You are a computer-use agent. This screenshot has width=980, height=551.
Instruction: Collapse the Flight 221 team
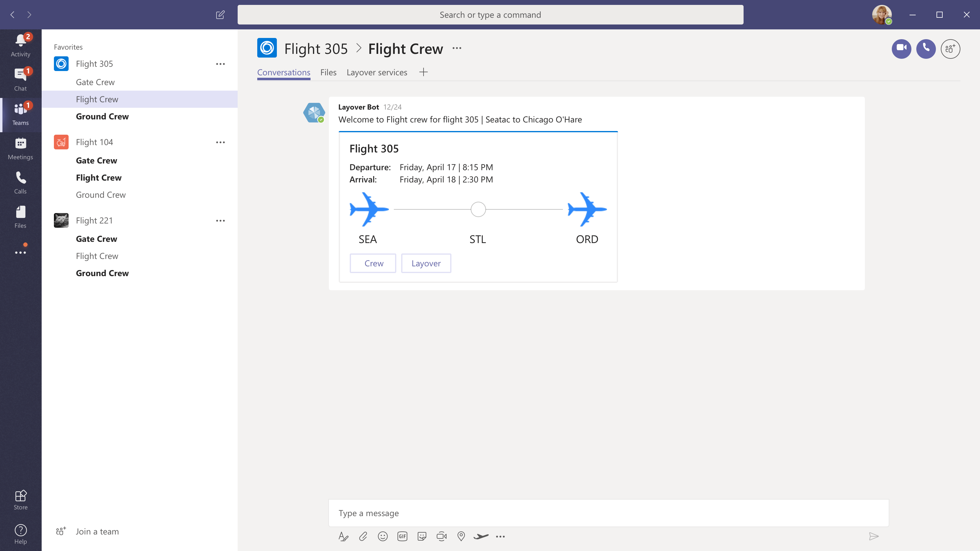point(94,220)
